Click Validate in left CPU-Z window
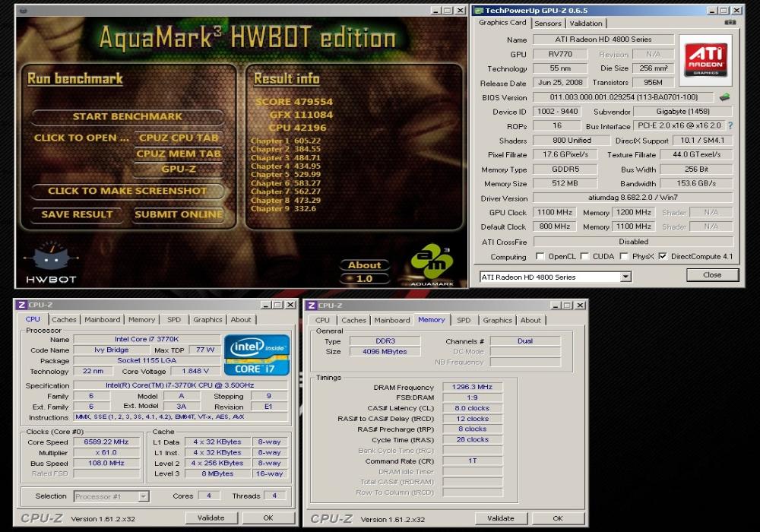 tap(211, 518)
